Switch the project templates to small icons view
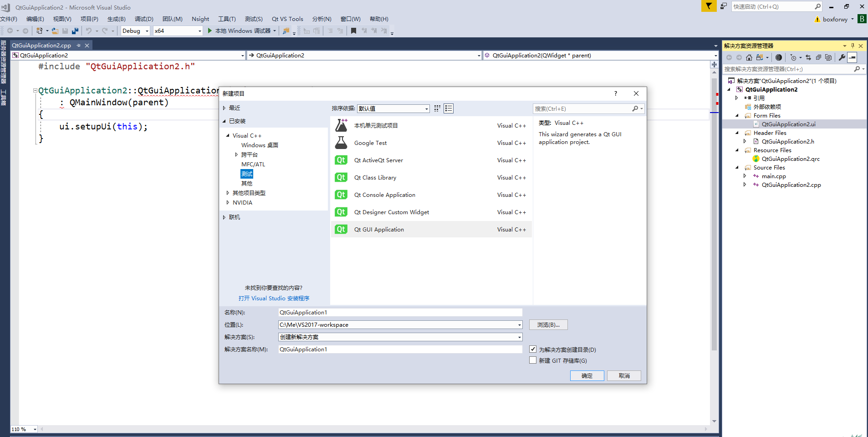The image size is (868, 437). [x=437, y=108]
